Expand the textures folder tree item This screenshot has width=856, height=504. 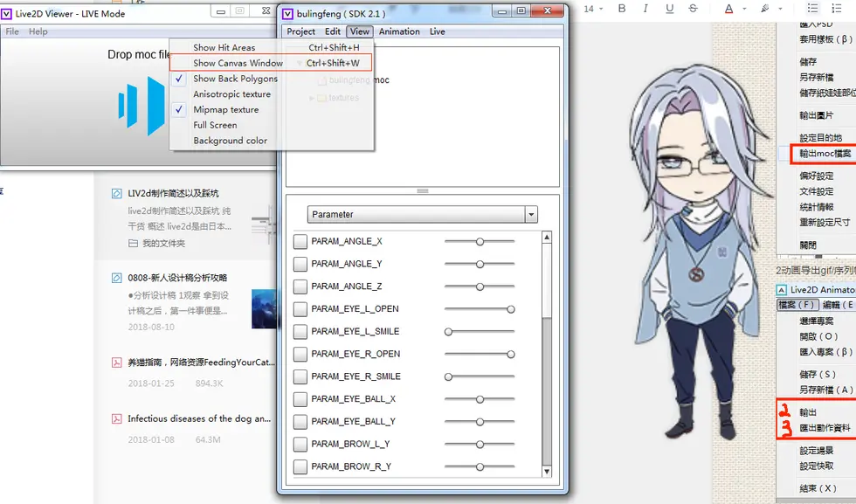(x=312, y=98)
